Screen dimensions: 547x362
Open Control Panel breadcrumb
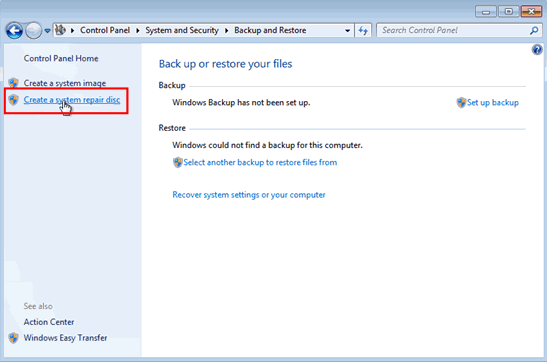tap(105, 30)
